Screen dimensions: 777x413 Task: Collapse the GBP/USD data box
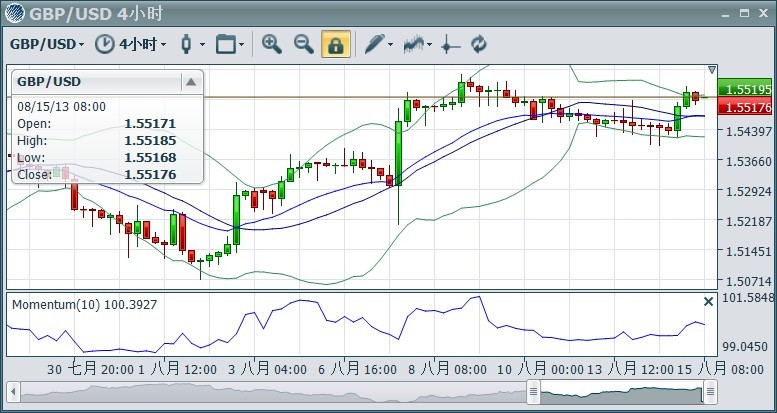click(191, 82)
